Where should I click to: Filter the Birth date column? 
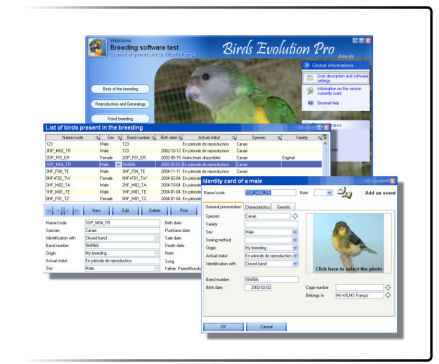tap(180, 138)
